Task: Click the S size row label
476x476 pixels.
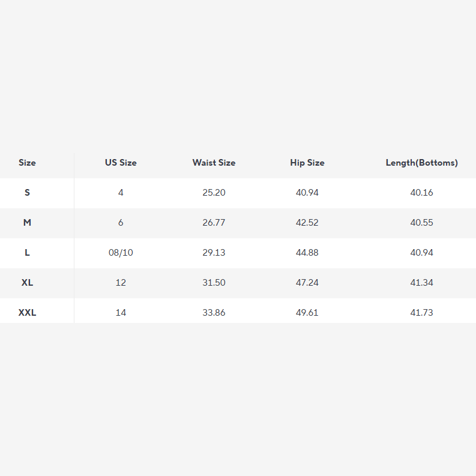Action: (27, 193)
